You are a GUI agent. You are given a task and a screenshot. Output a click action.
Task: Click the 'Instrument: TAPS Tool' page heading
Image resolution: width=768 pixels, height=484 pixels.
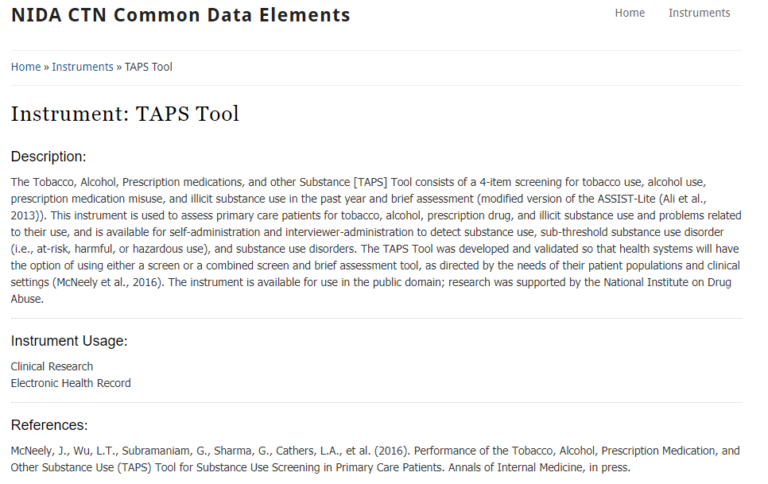(x=125, y=114)
